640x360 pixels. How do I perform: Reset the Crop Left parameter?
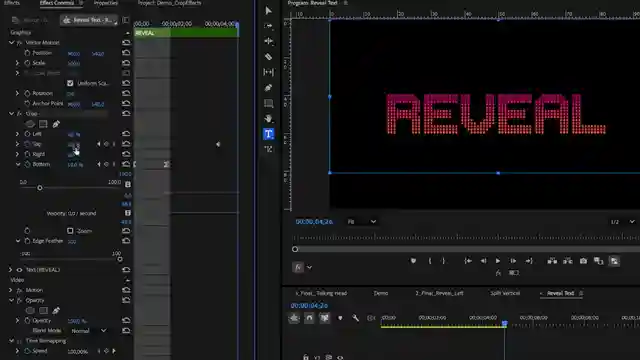tap(126, 133)
